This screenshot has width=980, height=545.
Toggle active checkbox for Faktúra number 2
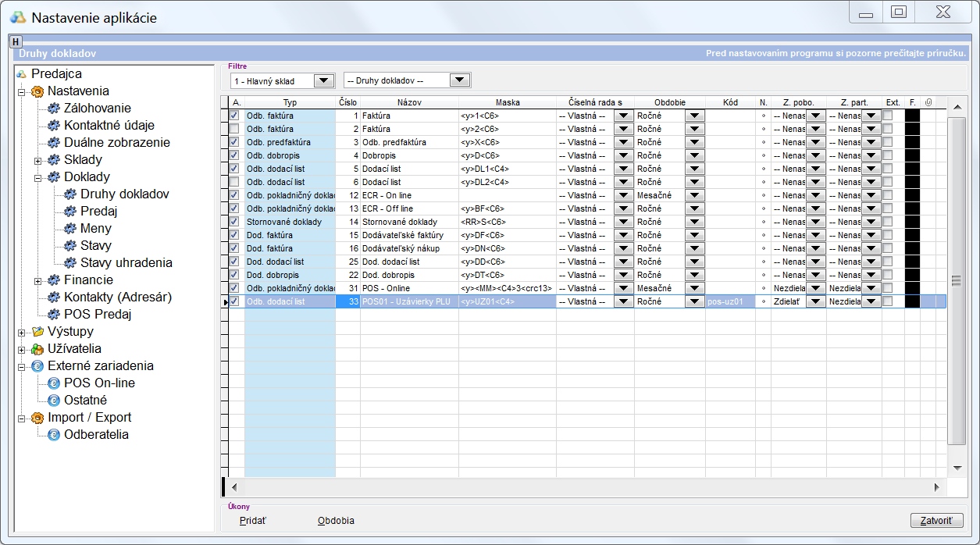[234, 129]
